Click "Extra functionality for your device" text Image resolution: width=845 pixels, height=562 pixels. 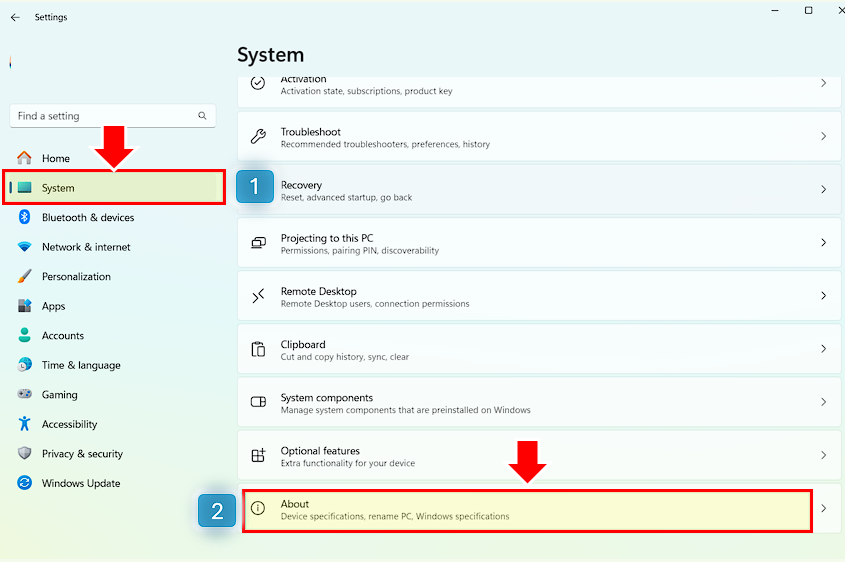click(x=348, y=463)
